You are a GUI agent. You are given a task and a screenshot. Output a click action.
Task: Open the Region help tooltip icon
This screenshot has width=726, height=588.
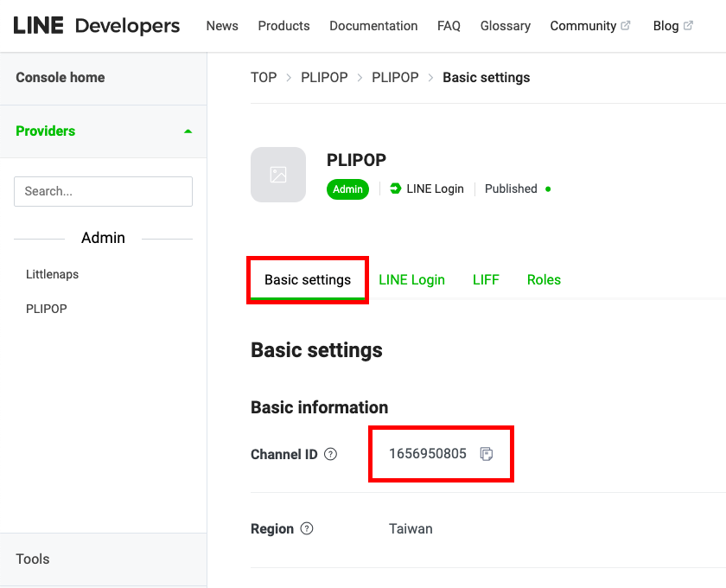click(x=307, y=528)
